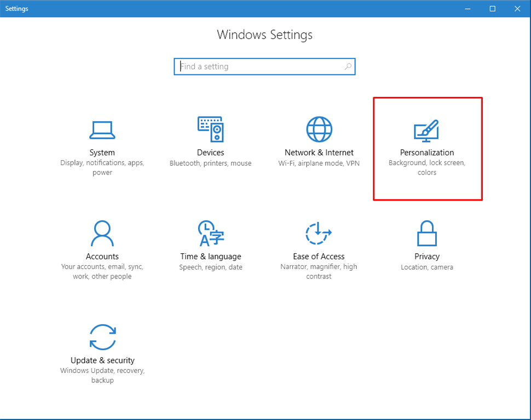
Task: Click the Update & security refresh arrows icon
Action: (x=102, y=337)
